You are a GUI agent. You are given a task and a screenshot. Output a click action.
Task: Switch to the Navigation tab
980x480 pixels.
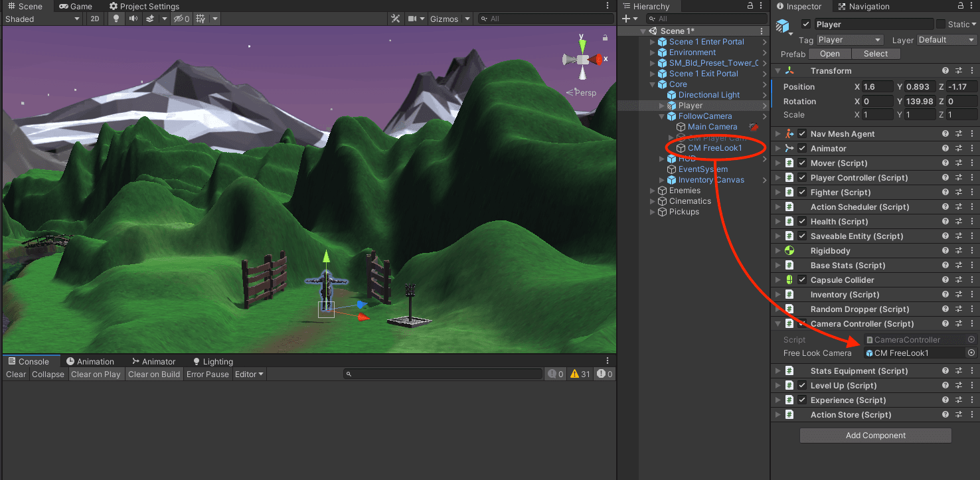[863, 6]
